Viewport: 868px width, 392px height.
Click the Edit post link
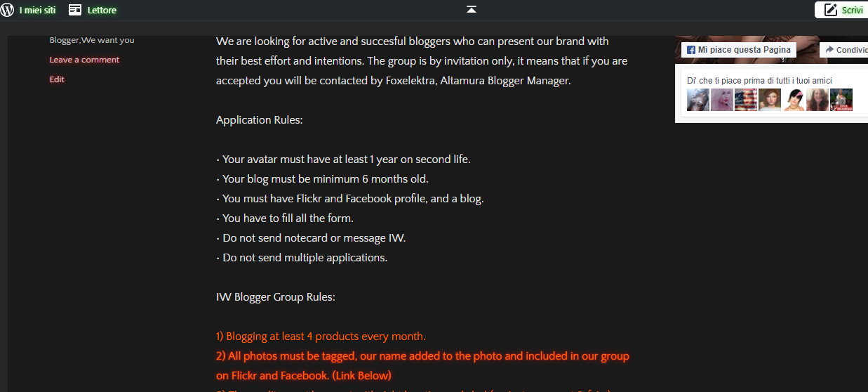[57, 79]
